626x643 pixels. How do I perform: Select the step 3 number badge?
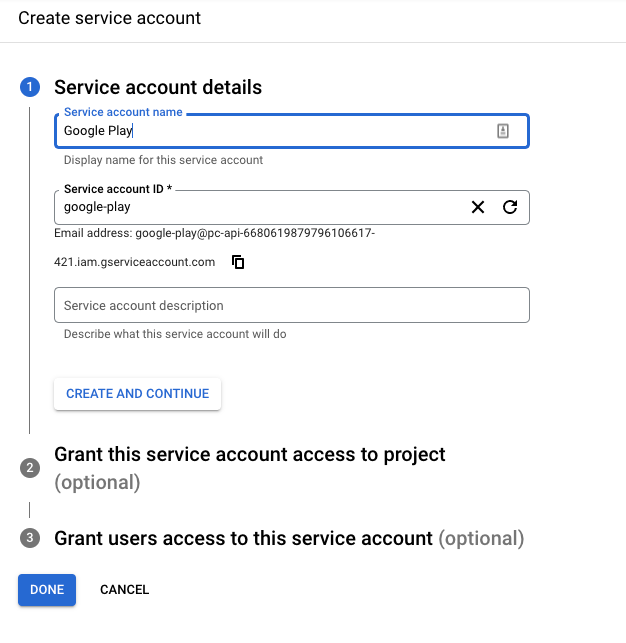[30, 538]
